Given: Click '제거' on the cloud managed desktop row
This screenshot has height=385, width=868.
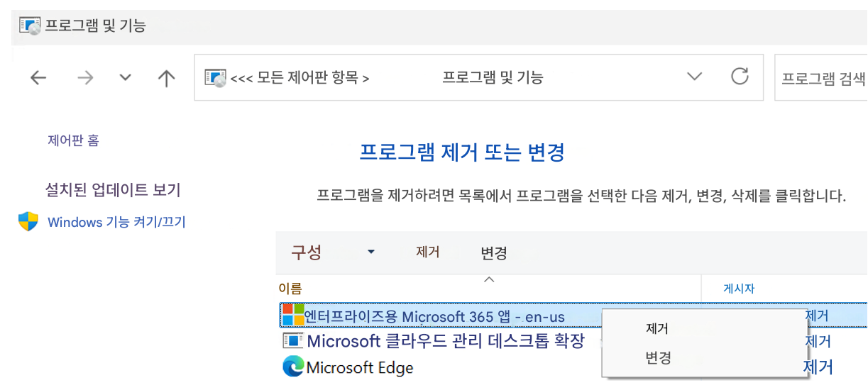Looking at the screenshot, I should pos(818,341).
